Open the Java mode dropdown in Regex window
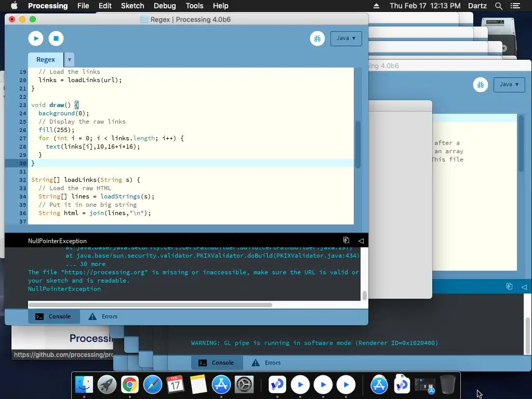Image resolution: width=532 pixels, height=399 pixels. click(x=346, y=38)
